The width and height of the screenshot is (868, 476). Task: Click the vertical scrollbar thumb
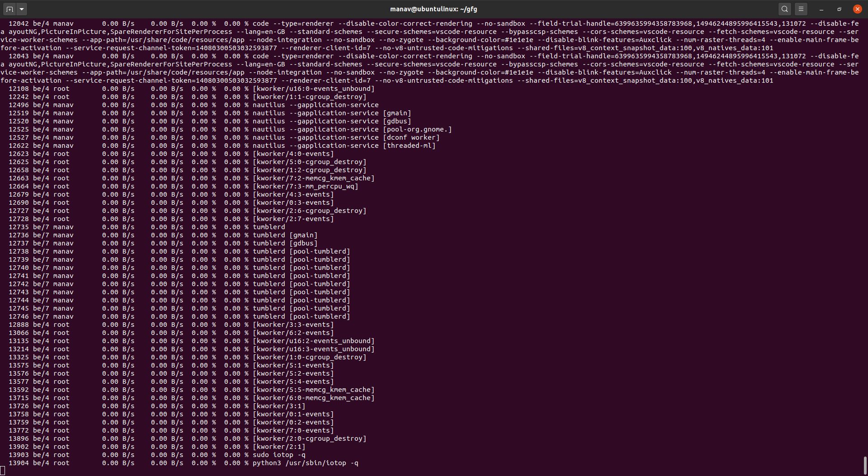865,465
